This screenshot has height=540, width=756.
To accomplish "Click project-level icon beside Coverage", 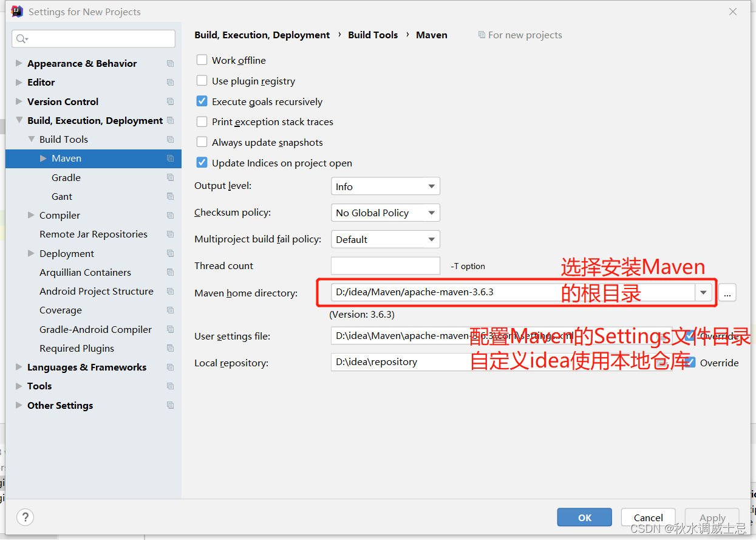I will coord(170,310).
